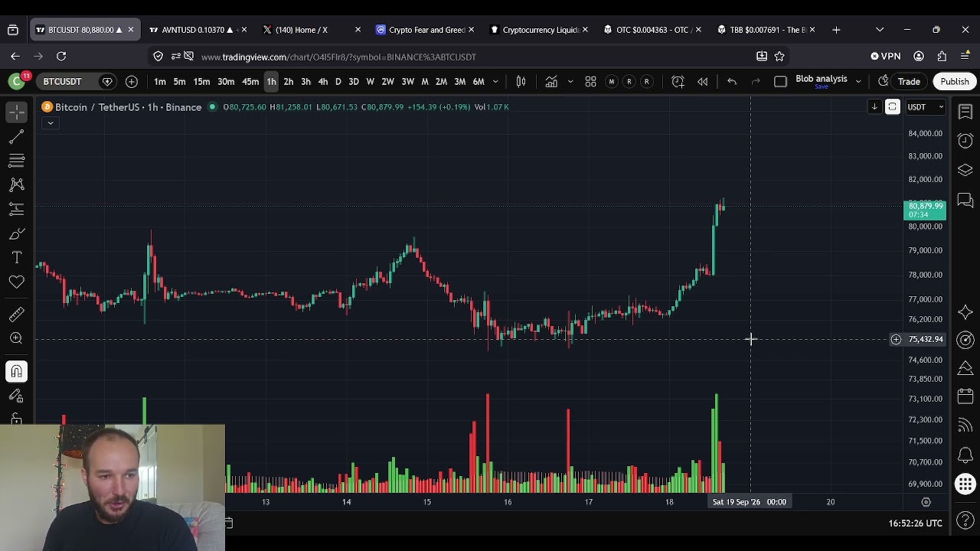Viewport: 980px width, 551px height.
Task: Toggle stay in drawing mode pencil
Action: click(x=16, y=396)
